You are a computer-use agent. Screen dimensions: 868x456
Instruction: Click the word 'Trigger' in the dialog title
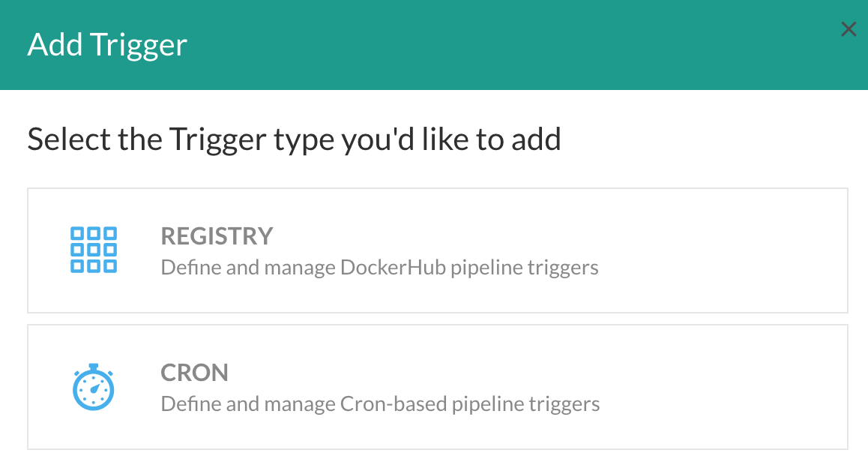[139, 46]
